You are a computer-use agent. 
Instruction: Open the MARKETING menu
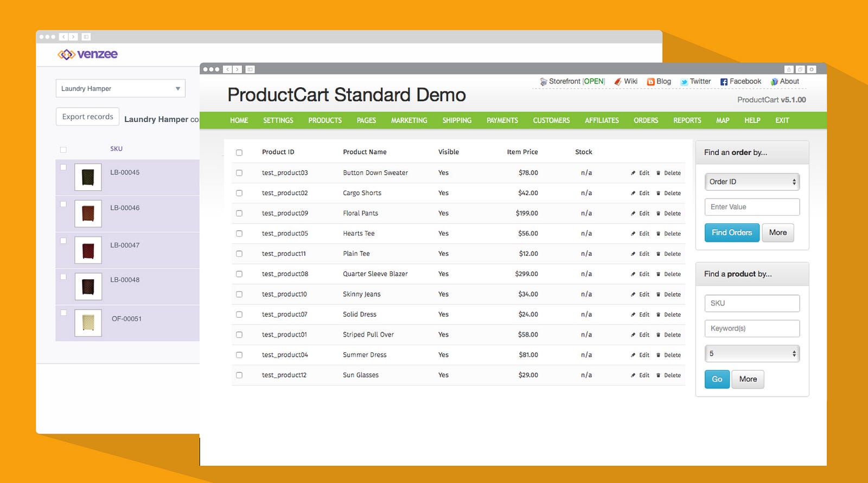click(409, 120)
